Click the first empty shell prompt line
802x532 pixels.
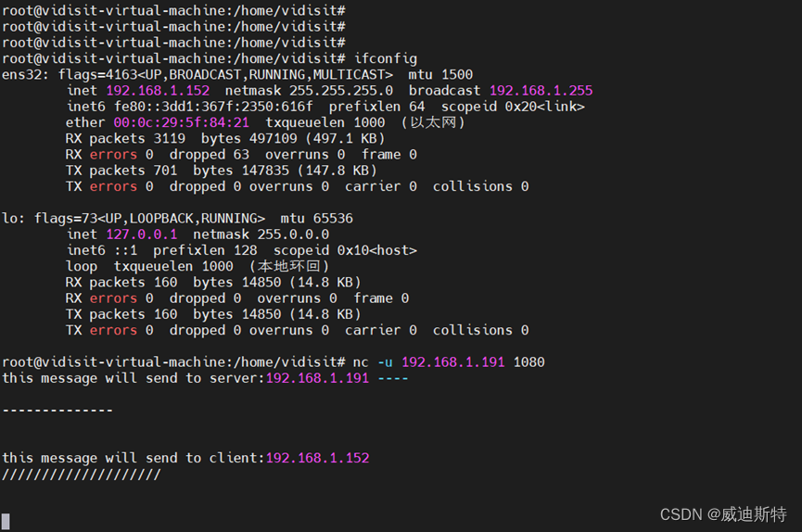pos(173,10)
